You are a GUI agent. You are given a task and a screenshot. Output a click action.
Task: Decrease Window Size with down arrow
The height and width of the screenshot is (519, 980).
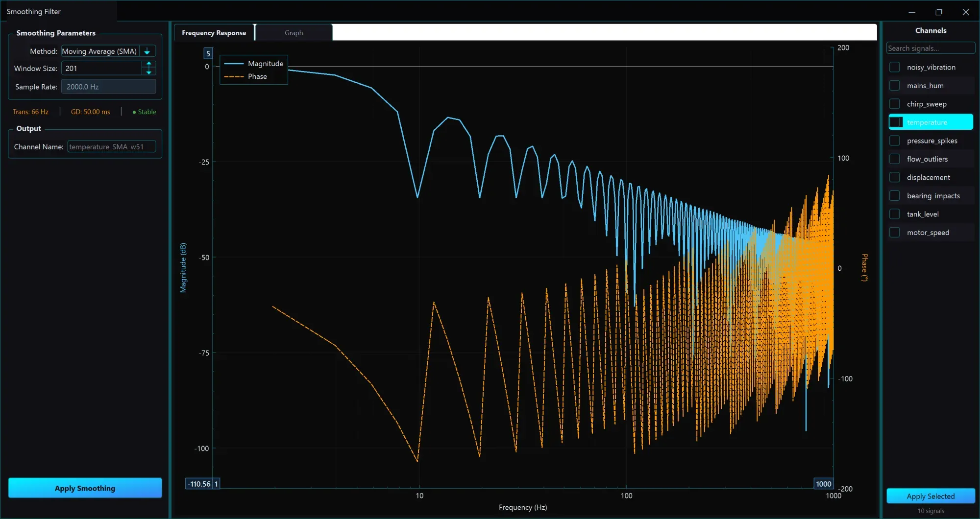coord(149,72)
